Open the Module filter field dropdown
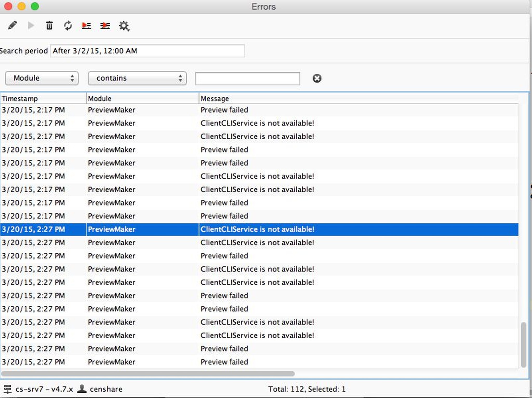 (42, 78)
